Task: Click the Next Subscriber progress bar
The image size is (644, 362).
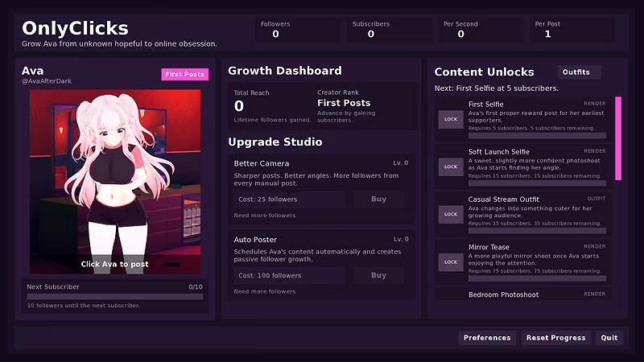Action: (115, 296)
